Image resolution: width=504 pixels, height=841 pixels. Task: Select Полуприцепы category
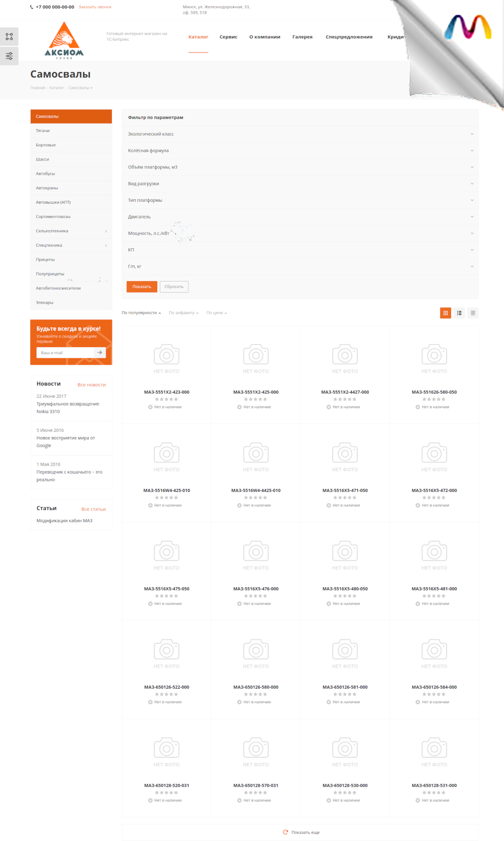tap(71, 274)
